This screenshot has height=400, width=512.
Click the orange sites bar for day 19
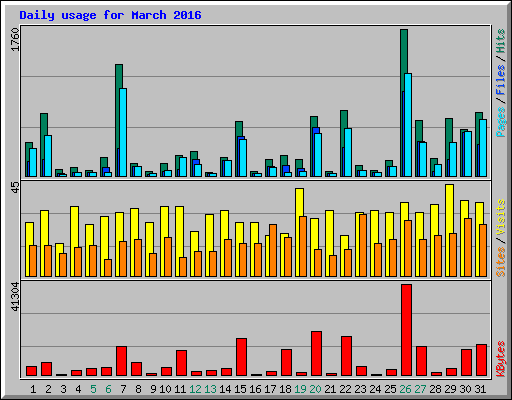(303, 246)
